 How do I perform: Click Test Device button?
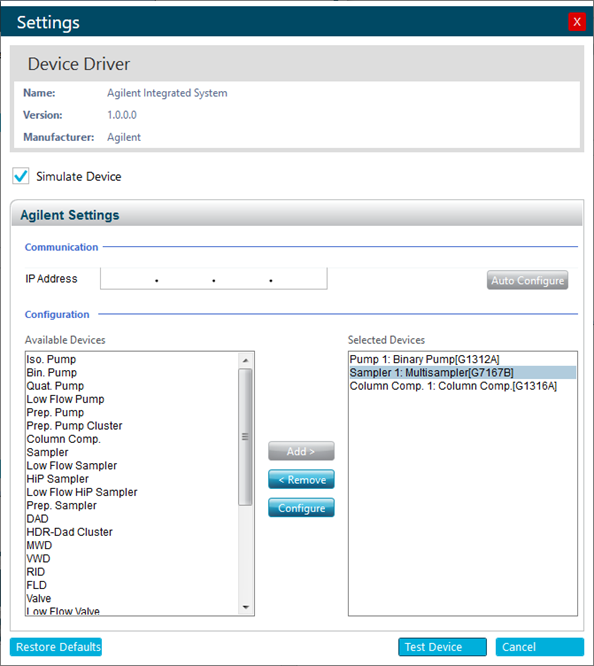pyautogui.click(x=442, y=647)
